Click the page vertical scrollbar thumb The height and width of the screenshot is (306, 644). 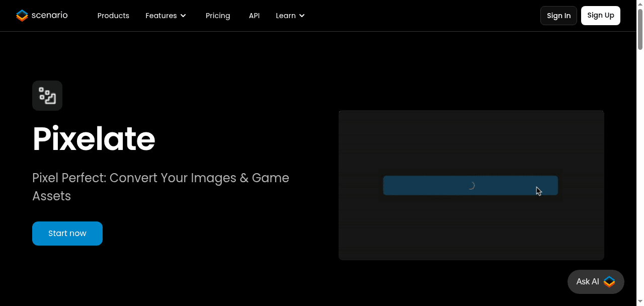(640, 29)
